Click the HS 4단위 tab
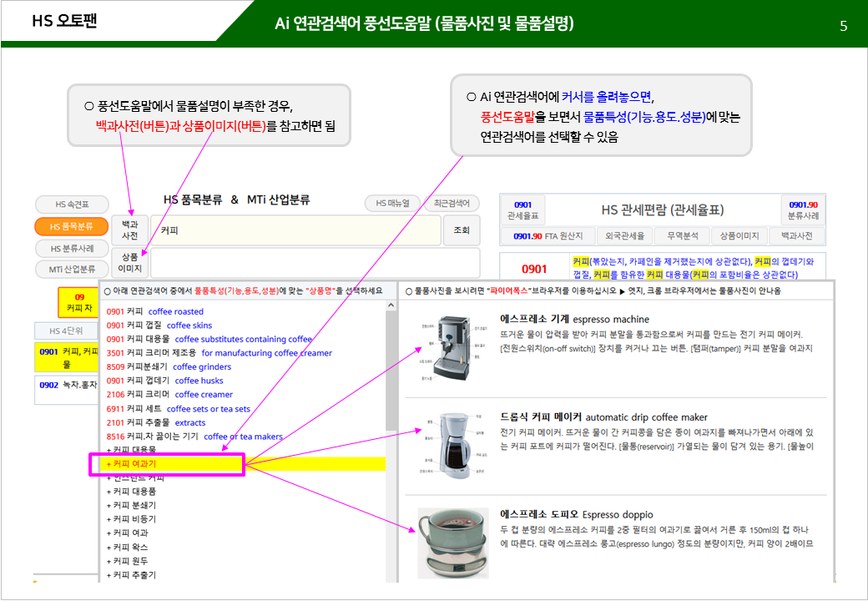Viewport: 868px width, 601px height. coord(66,331)
